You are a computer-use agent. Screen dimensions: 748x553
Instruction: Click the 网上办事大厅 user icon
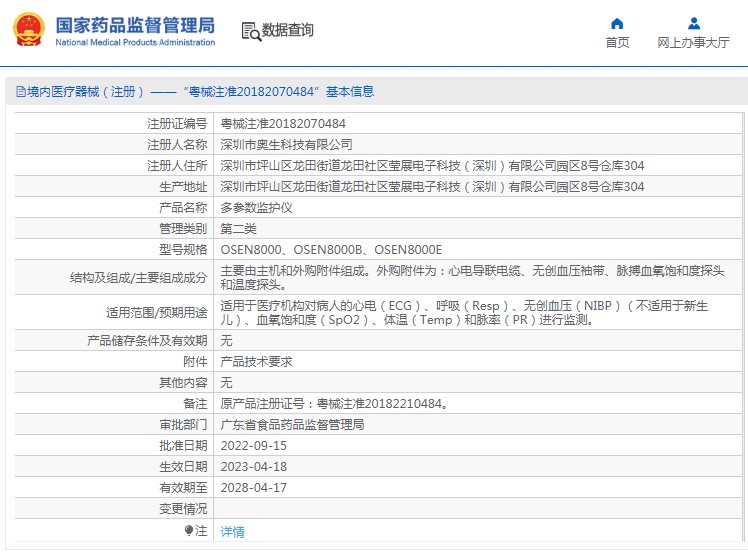[694, 23]
